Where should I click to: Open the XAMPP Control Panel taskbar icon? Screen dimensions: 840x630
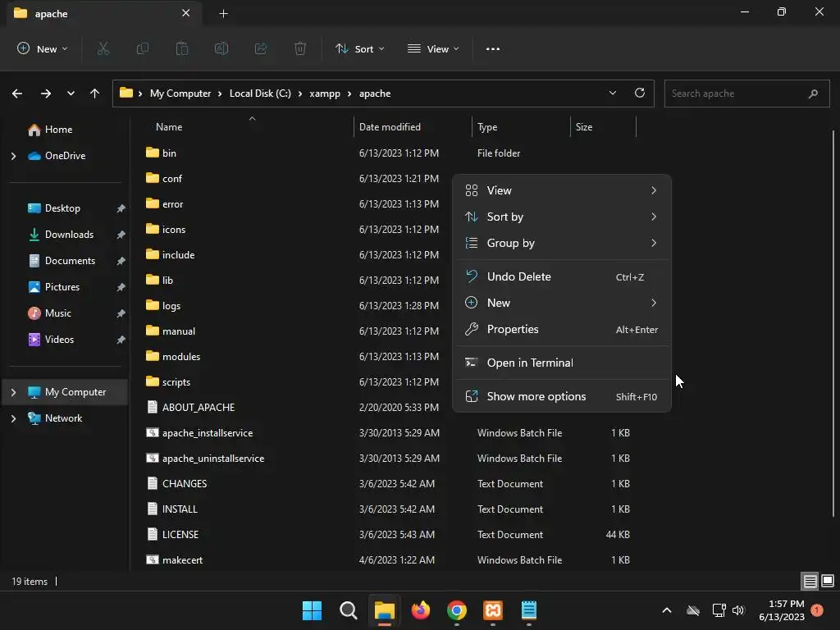493,610
